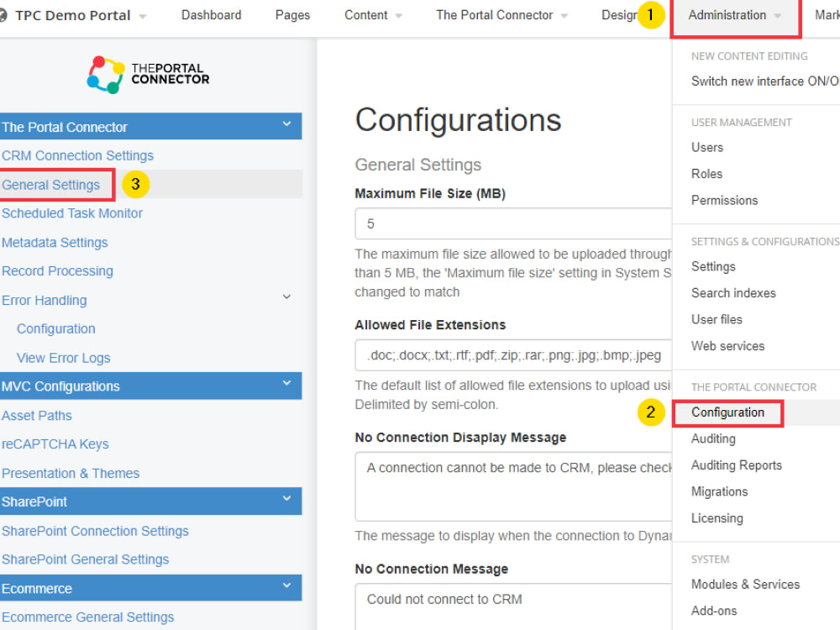Open the Content top menu
This screenshot has width=840, height=630.
(x=366, y=15)
